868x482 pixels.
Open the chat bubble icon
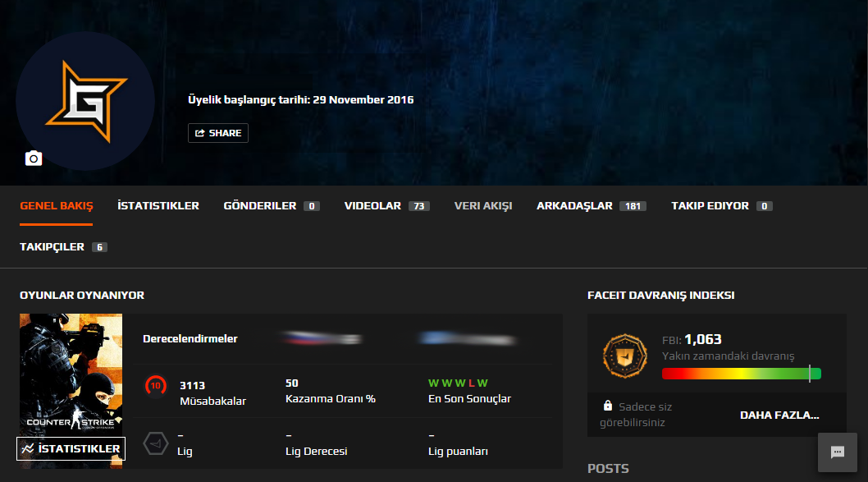[x=838, y=452]
